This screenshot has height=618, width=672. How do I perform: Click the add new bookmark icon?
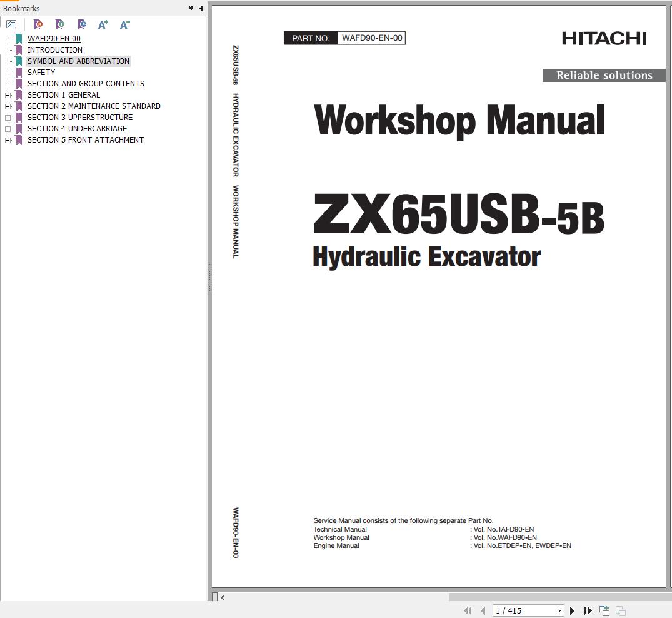(x=60, y=24)
